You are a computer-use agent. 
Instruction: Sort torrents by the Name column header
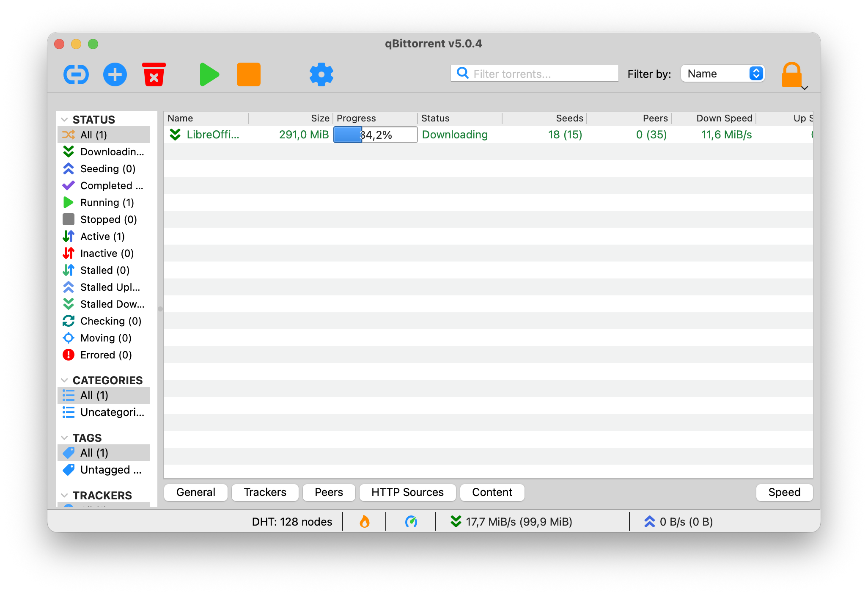(206, 118)
